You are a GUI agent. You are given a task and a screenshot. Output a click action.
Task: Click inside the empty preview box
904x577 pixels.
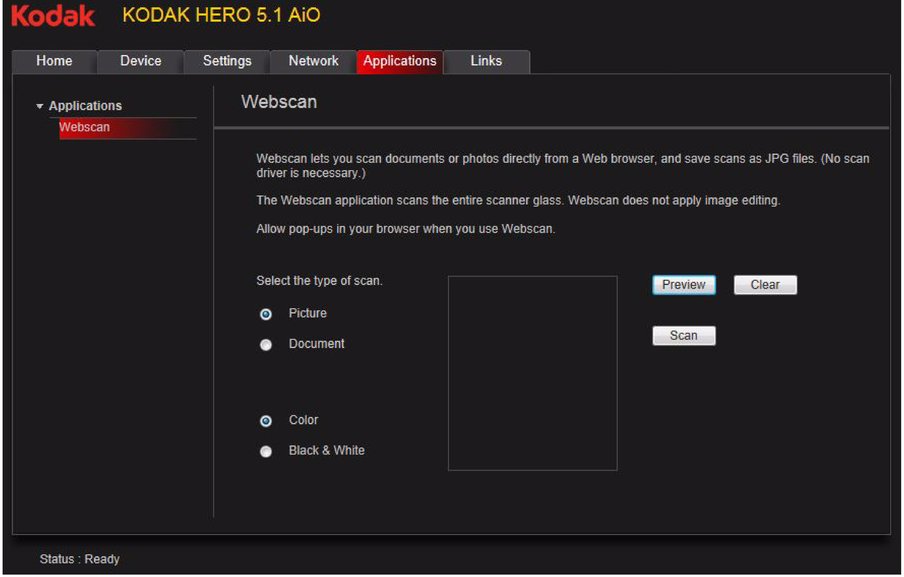click(x=532, y=373)
